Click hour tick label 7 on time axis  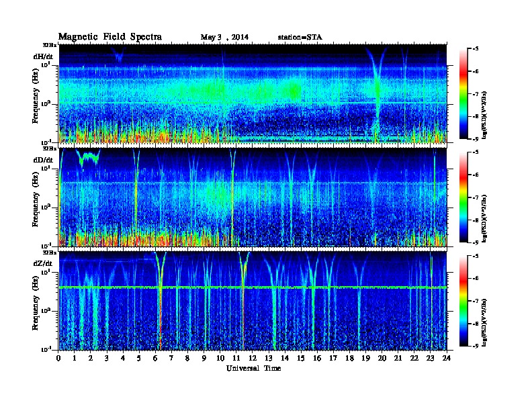[171, 358]
